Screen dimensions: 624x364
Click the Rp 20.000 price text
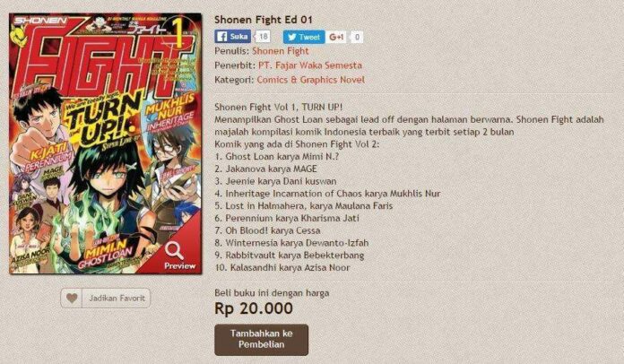254,308
